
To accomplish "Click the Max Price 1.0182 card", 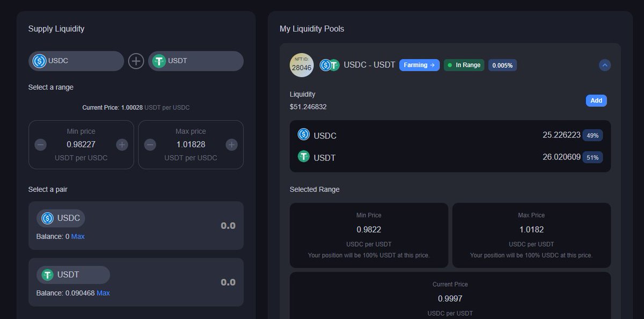I will (531, 235).
